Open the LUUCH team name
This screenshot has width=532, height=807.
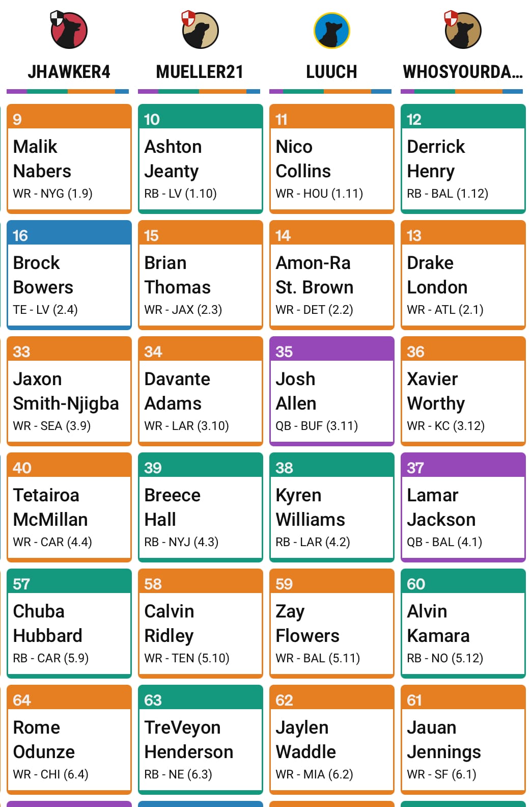(x=332, y=72)
